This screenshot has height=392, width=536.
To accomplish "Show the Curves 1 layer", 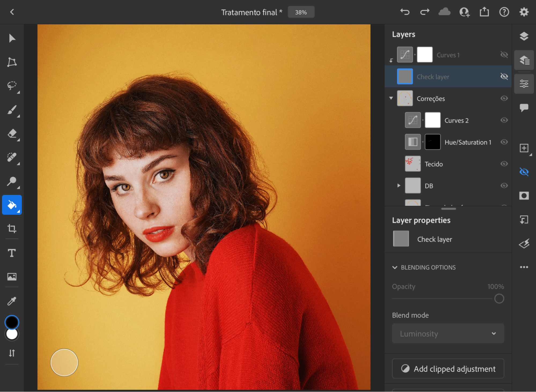I will 504,55.
